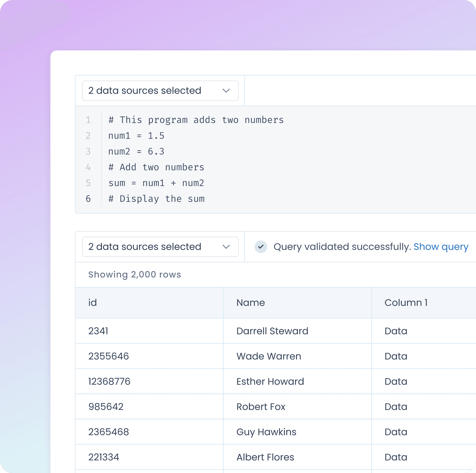Open top '2 data sources selected' box
476x473 pixels.
[149, 91]
